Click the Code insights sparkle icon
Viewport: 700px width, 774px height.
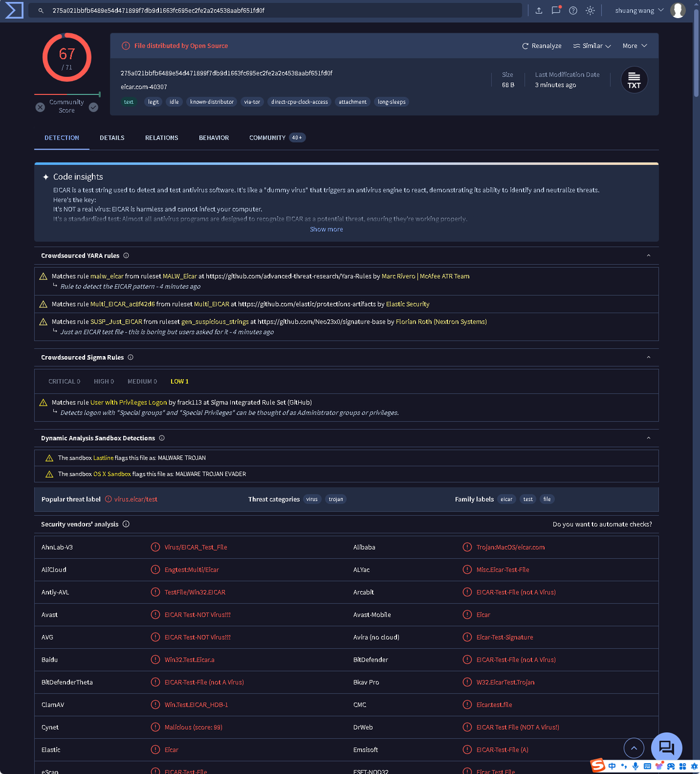45,177
